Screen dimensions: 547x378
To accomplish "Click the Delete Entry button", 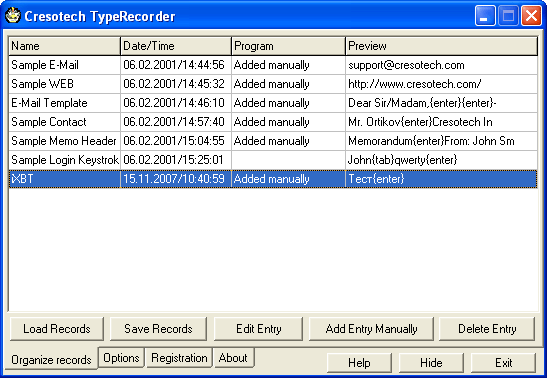I will (x=487, y=329).
